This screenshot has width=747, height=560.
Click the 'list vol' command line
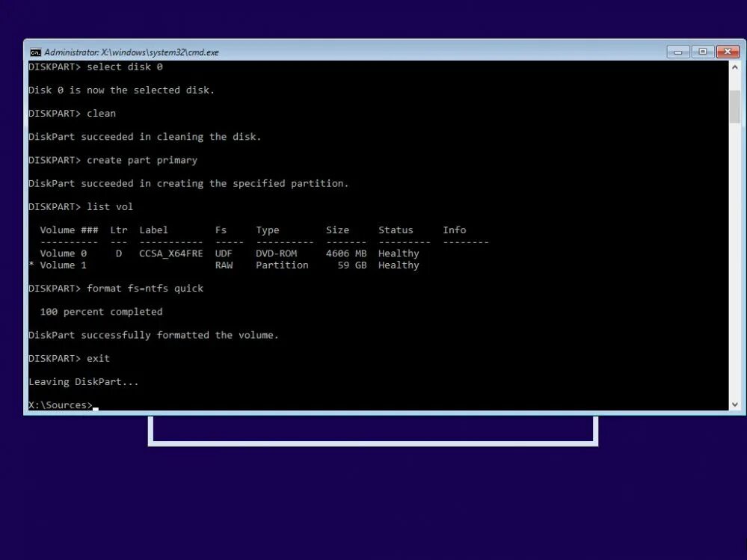coord(81,206)
